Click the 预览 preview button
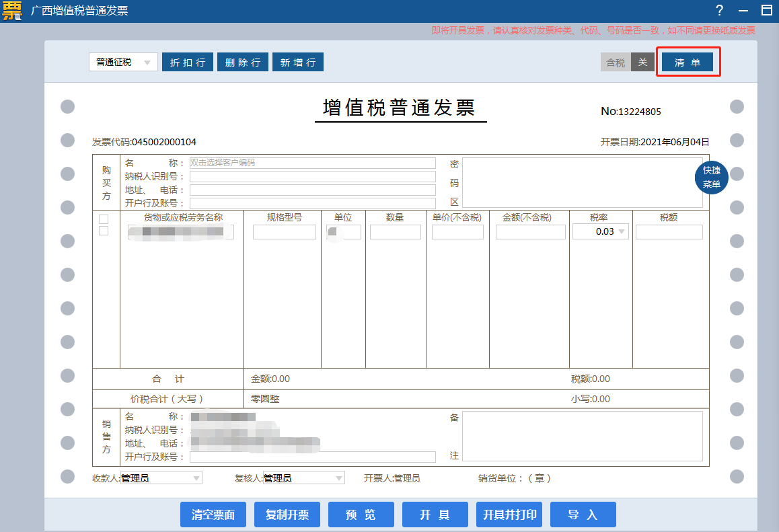779x532 pixels. pyautogui.click(x=361, y=515)
